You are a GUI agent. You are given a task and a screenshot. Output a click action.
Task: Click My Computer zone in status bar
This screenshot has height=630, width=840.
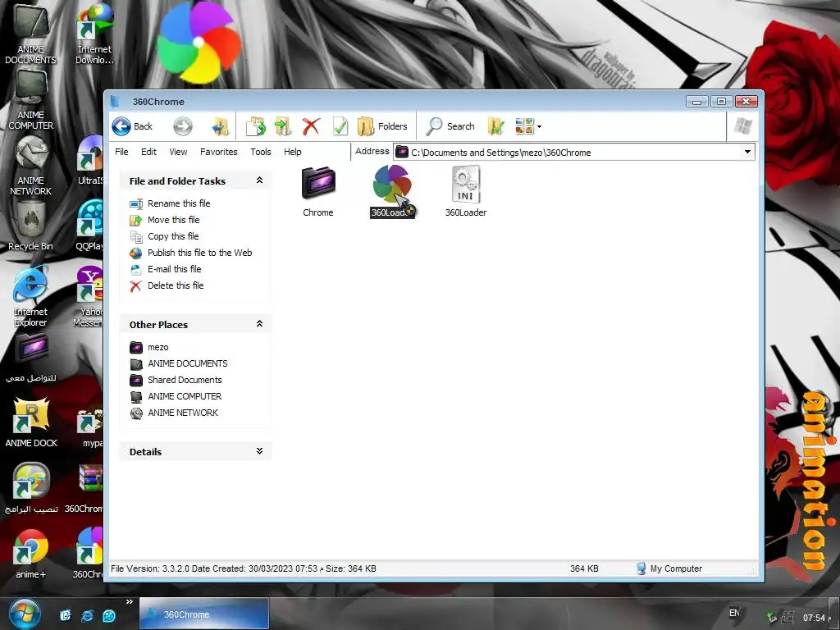(x=669, y=568)
